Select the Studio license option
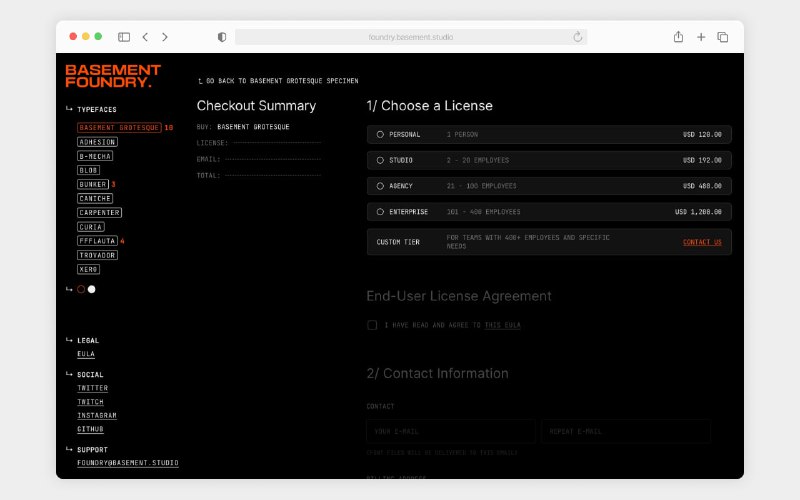Screen dimensions: 800x500 [x=549, y=160]
